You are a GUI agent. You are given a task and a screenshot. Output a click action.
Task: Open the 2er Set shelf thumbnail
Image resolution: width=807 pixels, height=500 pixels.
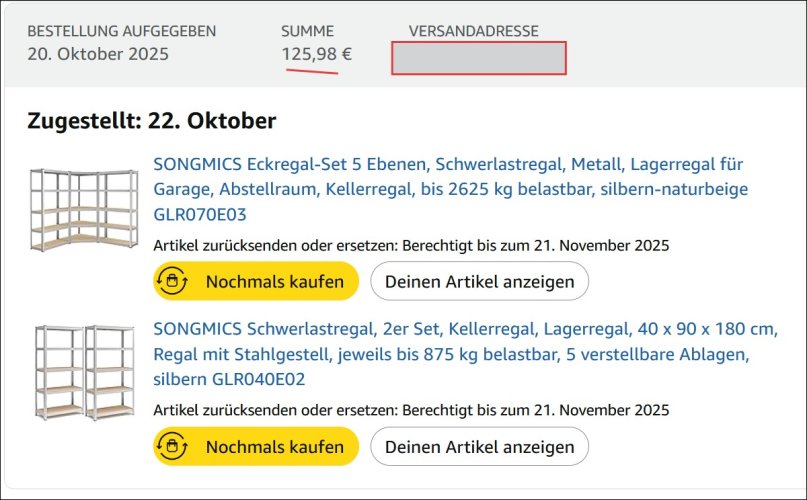(x=84, y=371)
